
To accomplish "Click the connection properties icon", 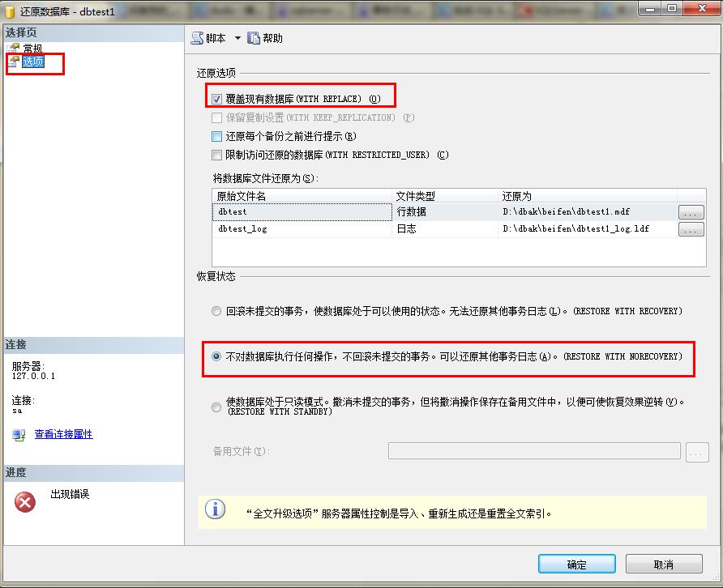I will 19,435.
